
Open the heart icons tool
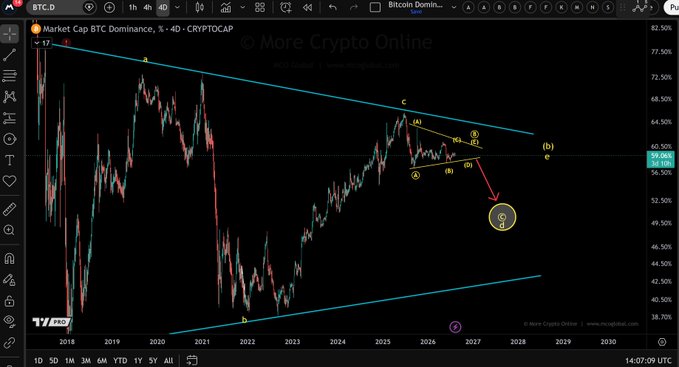tap(10, 181)
